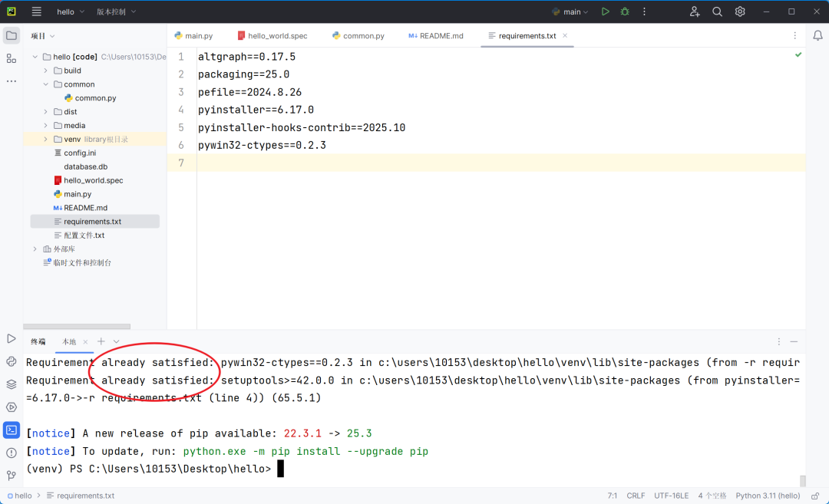Open the Run tool window
Viewport: 829px width, 504px height.
click(x=11, y=338)
